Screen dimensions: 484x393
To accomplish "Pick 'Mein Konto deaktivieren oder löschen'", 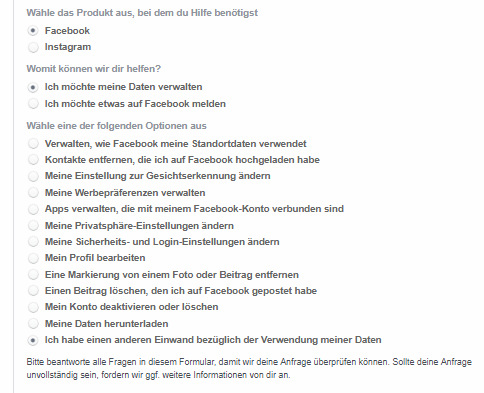I will click(33, 307).
